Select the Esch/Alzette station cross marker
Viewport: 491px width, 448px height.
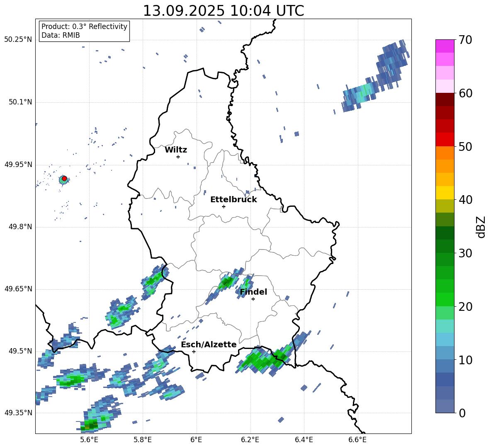tap(194, 351)
